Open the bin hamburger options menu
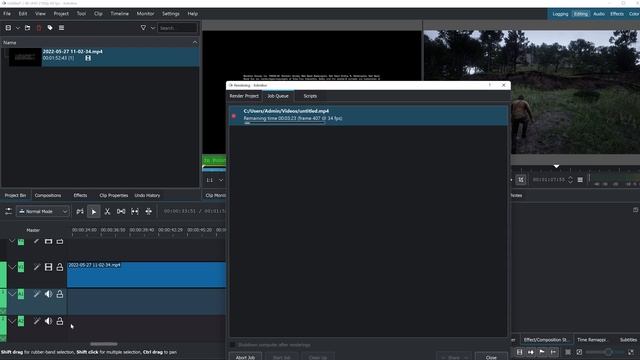The image size is (640, 360). pos(61,28)
